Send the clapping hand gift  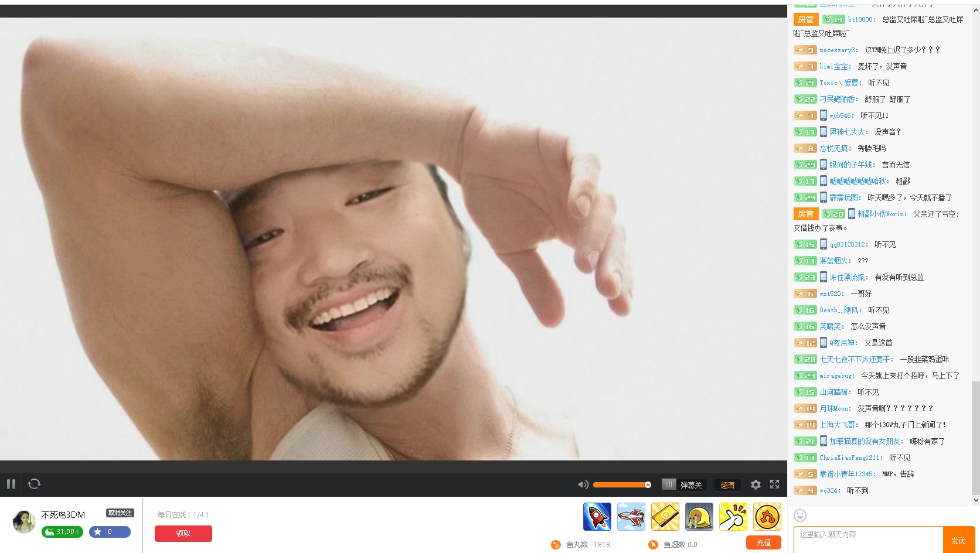click(x=733, y=517)
